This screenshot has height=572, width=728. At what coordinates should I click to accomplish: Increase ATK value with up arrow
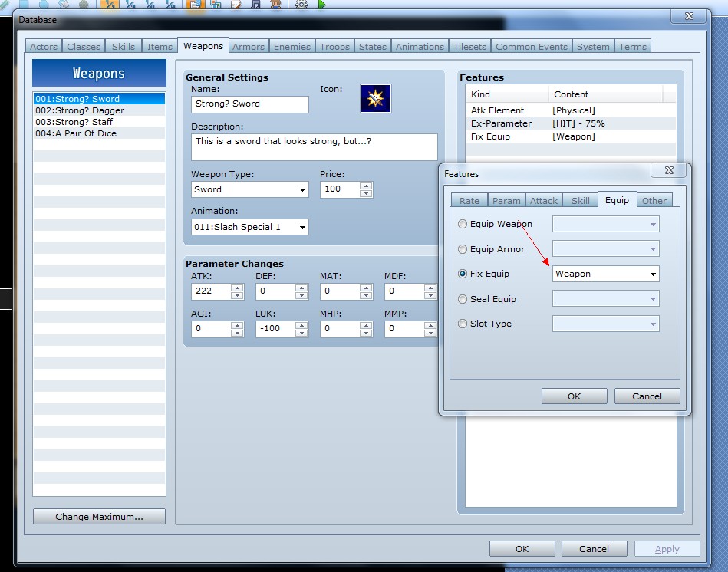tap(237, 288)
